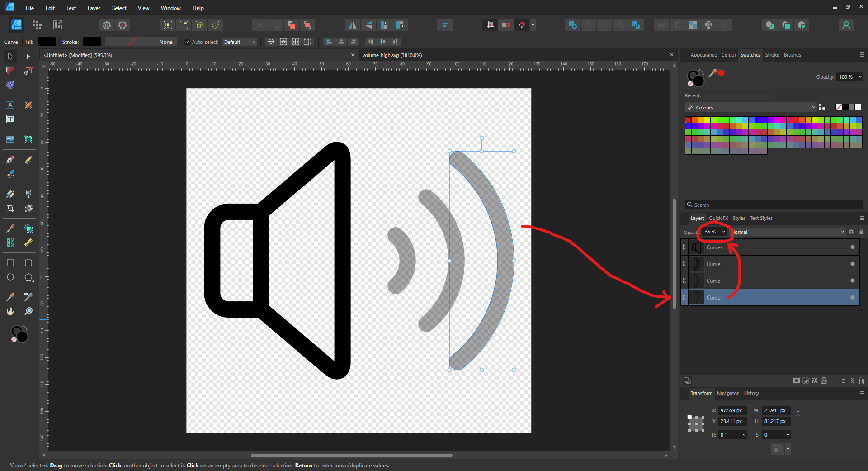Activate the Crop tool
This screenshot has width=868, height=471.
[10, 208]
